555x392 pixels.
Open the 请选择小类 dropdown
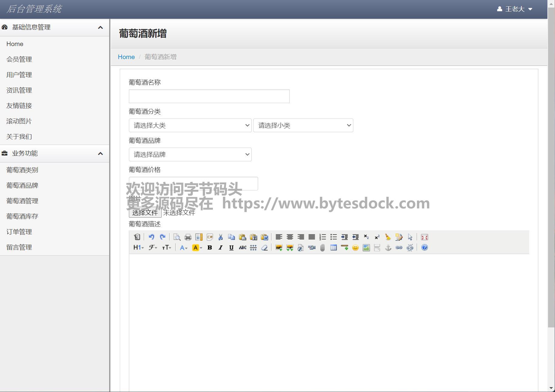pyautogui.click(x=303, y=125)
